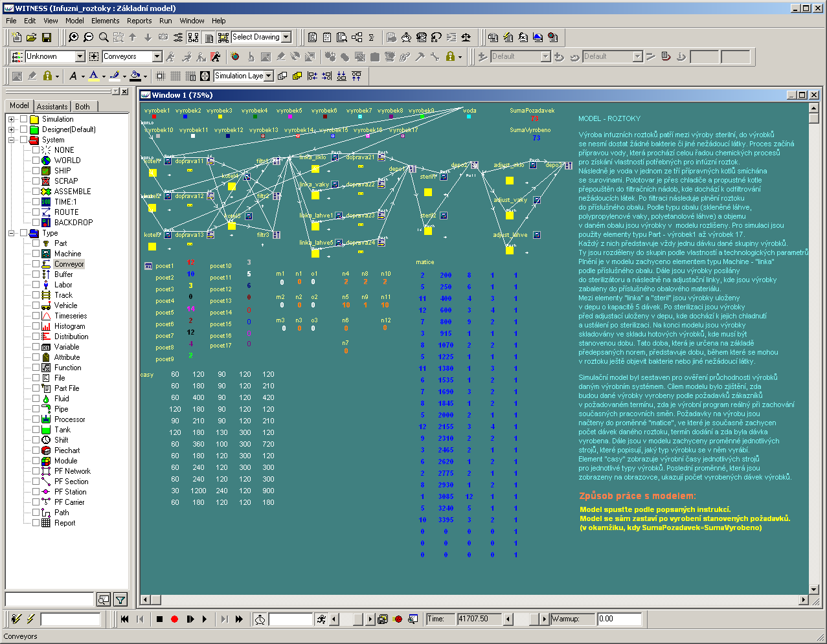Open the Unknown element dropdown
Image resolution: width=827 pixels, height=644 pixels.
(80, 57)
